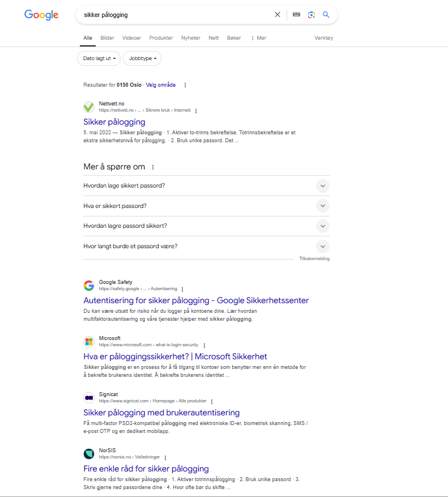Switch to the Videoer tab
The height and width of the screenshot is (497, 448).
[131, 38]
